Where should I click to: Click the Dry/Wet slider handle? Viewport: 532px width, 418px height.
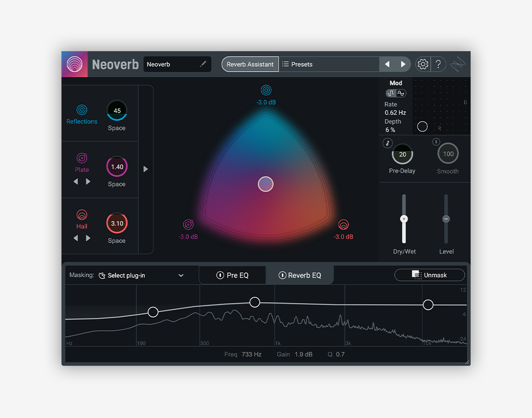(x=404, y=219)
